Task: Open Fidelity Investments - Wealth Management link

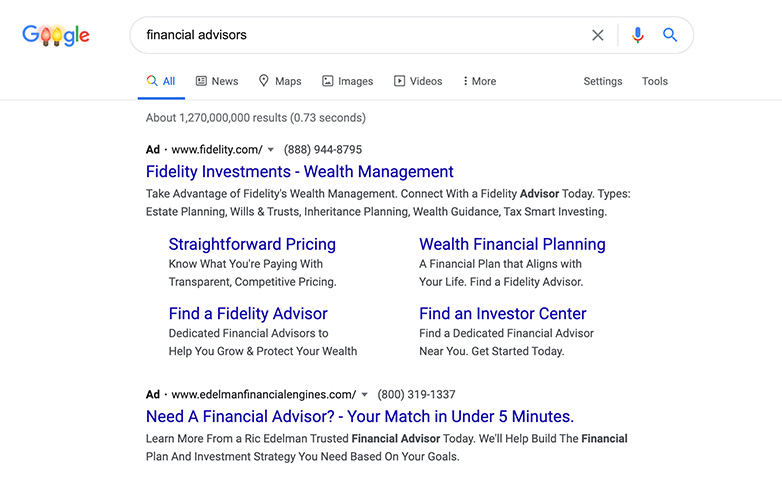Action: coord(300,172)
